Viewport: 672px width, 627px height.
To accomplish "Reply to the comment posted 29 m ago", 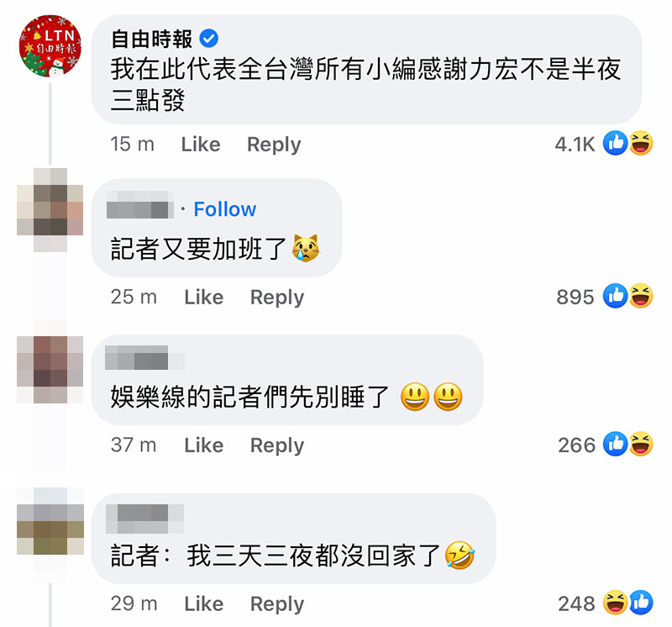I will coord(277,604).
